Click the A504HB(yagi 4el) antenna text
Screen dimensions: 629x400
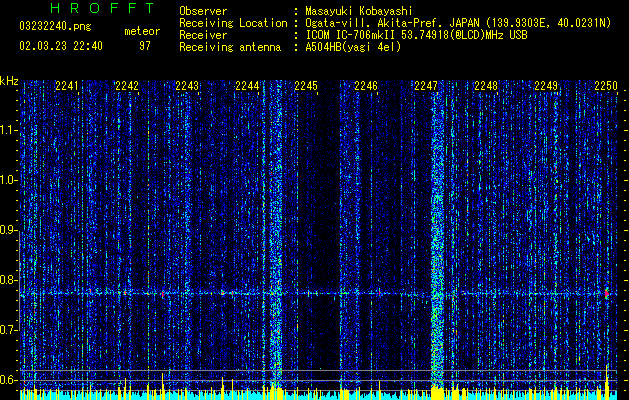pos(353,47)
